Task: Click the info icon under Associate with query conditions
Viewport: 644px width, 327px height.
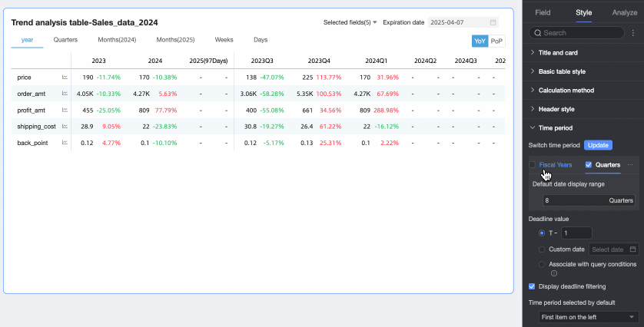Action: click(553, 272)
